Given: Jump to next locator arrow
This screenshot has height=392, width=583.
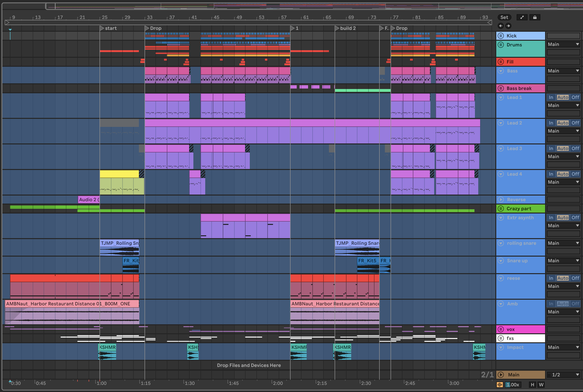Looking at the screenshot, I should click(x=508, y=26).
